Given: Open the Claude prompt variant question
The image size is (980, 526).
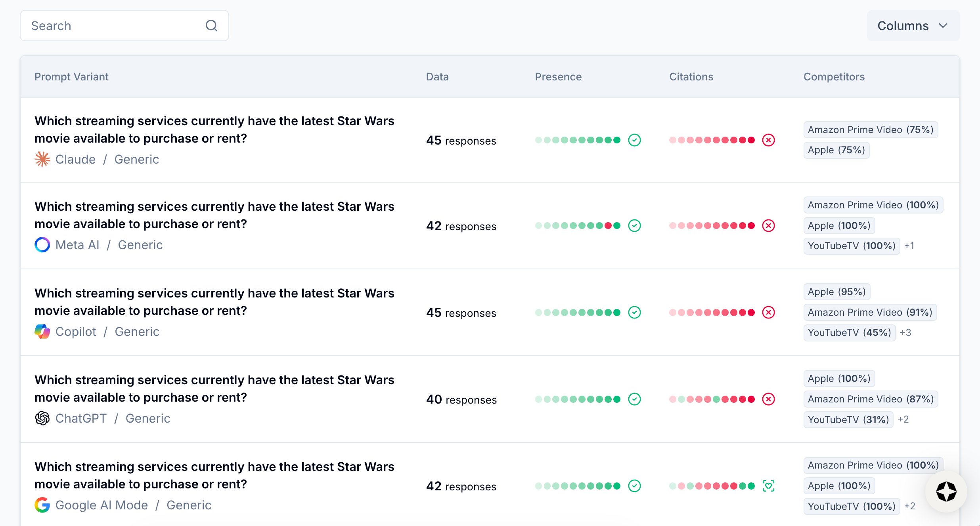Looking at the screenshot, I should click(x=214, y=130).
